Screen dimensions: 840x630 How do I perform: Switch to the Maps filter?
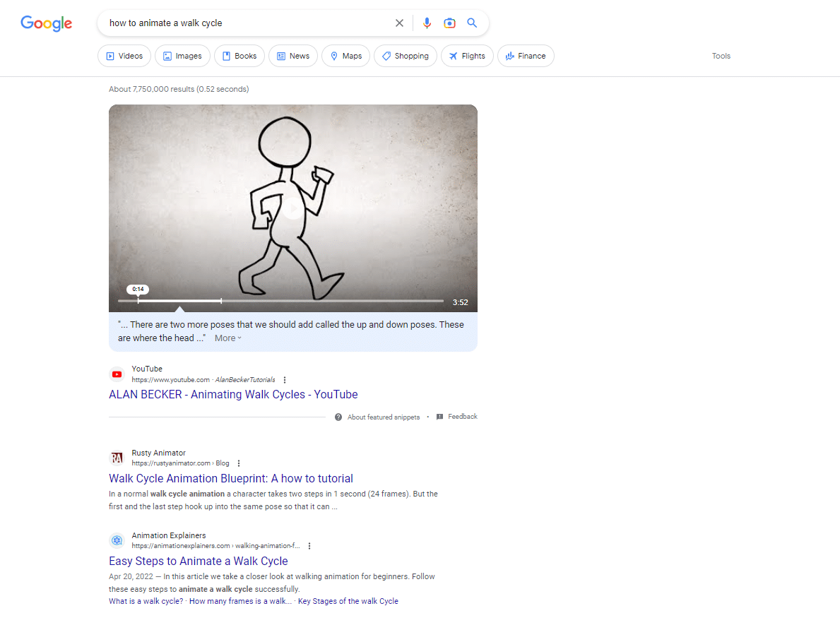pyautogui.click(x=346, y=56)
